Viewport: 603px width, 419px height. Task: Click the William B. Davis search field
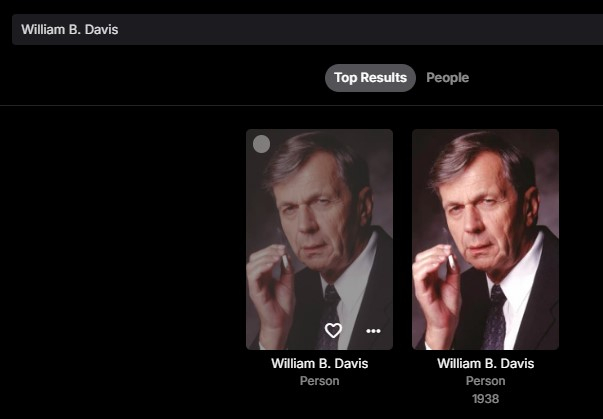pyautogui.click(x=300, y=29)
